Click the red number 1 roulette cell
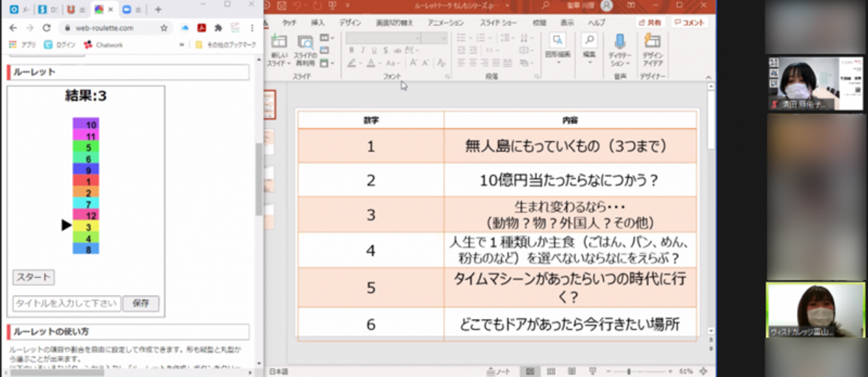The width and height of the screenshot is (868, 377). coord(86,181)
